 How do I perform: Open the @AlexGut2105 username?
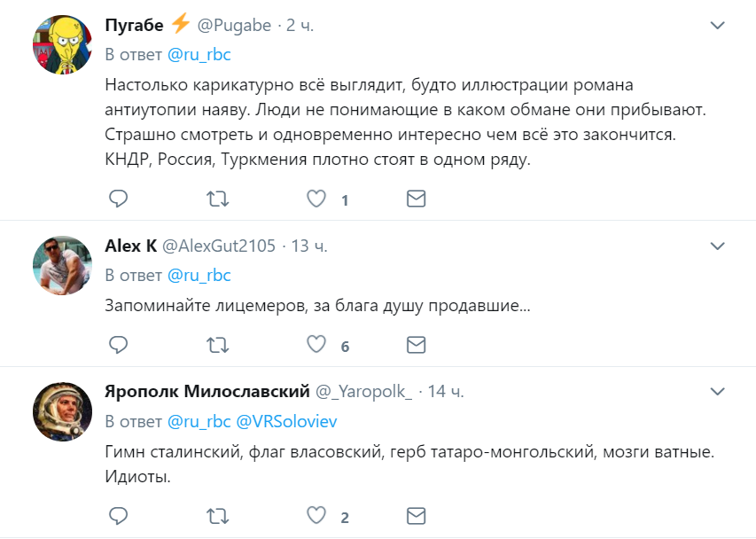pyautogui.click(x=218, y=246)
